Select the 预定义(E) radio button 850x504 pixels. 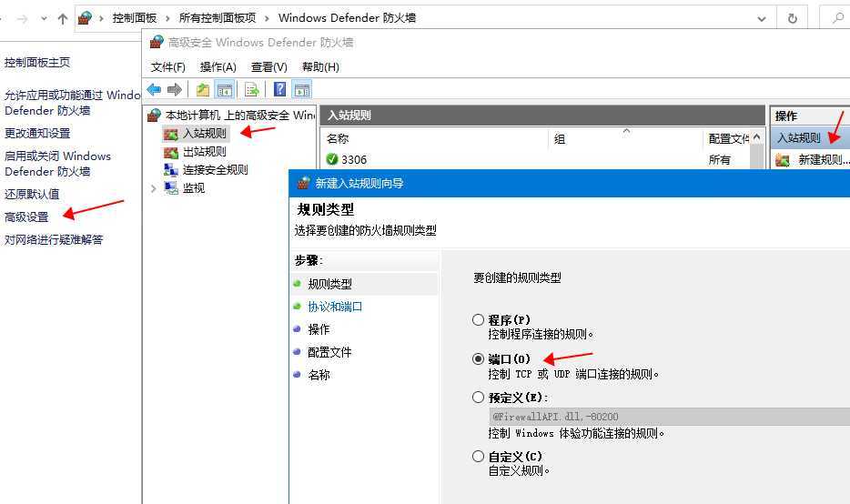478,398
